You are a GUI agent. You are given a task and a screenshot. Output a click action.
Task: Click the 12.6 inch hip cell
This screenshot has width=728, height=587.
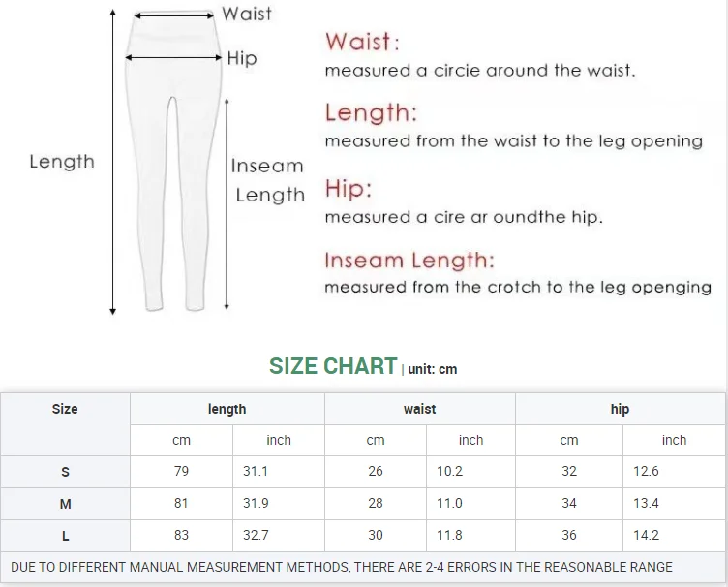click(x=674, y=472)
